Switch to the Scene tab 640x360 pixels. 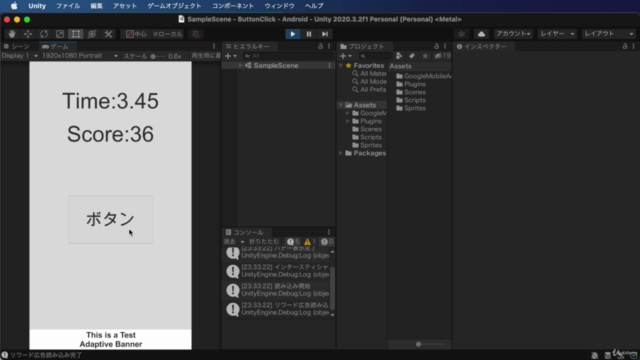[x=17, y=47]
